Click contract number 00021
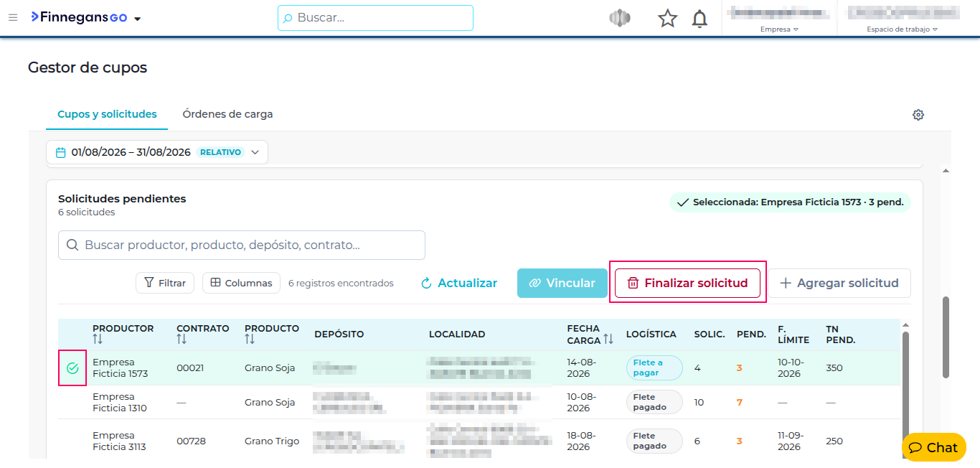 [190, 368]
